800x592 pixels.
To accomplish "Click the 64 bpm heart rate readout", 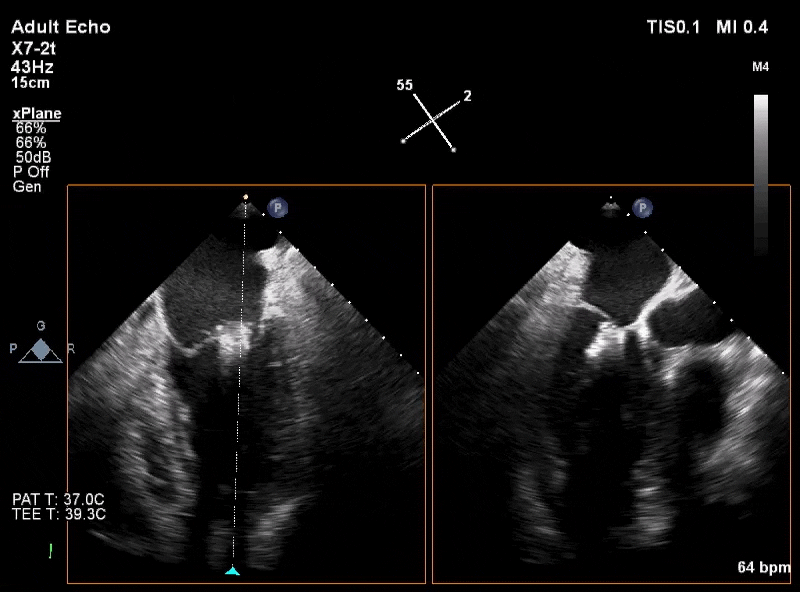I will (764, 568).
